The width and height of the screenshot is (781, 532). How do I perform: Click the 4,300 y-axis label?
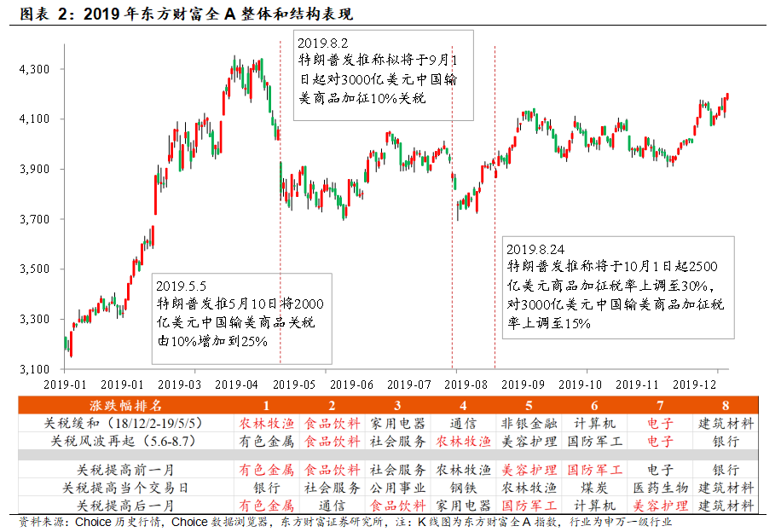pyautogui.click(x=40, y=69)
